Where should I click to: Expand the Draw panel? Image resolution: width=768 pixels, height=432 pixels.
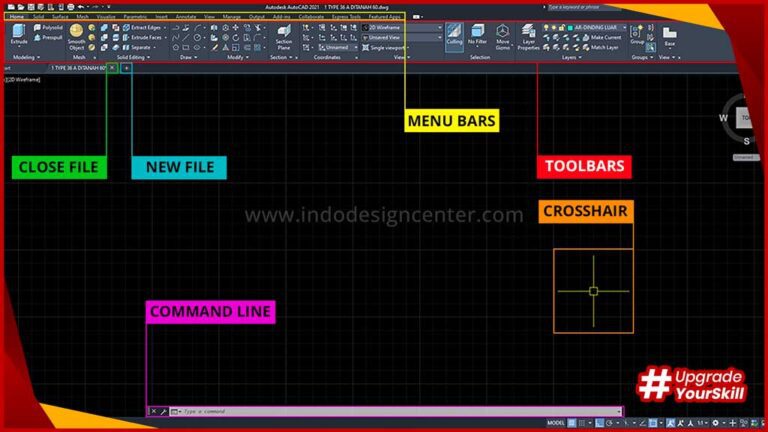(x=189, y=57)
